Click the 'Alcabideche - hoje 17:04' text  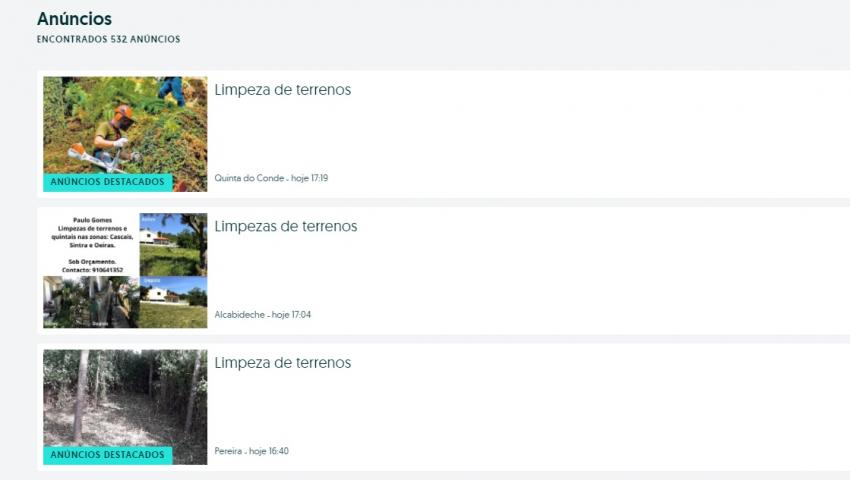[262, 315]
